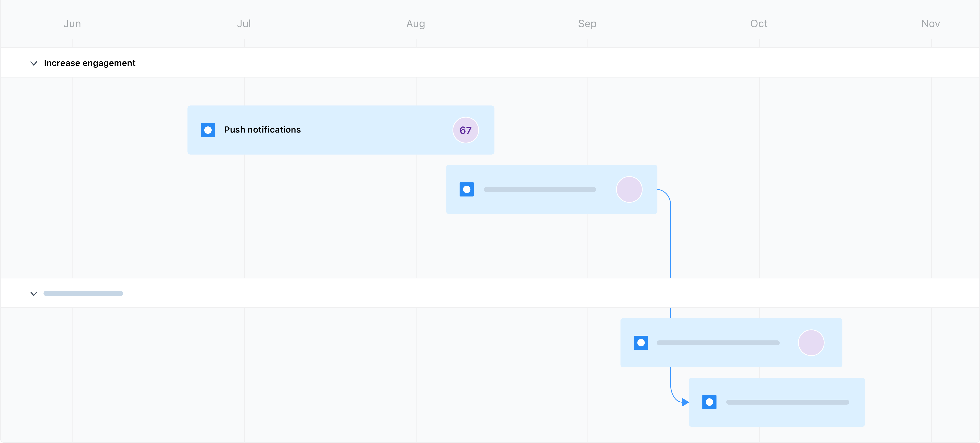980x443 pixels.
Task: Toggle visibility of the Increase engagement section
Action: tap(33, 63)
